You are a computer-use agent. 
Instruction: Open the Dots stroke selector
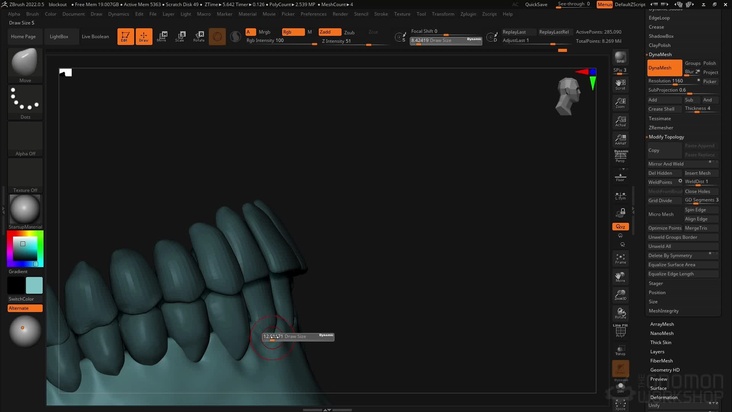coord(25,99)
